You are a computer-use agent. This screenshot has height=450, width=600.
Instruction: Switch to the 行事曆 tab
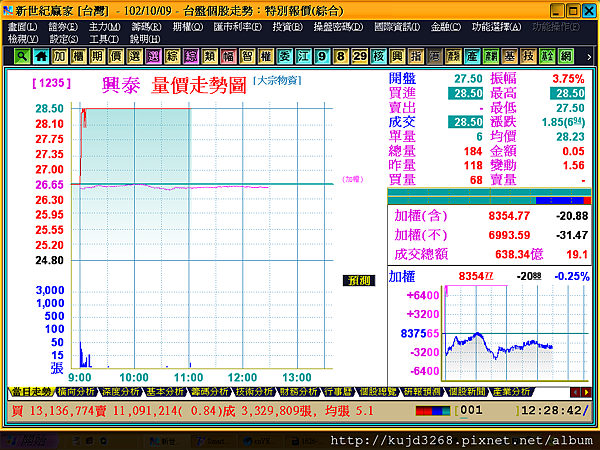click(x=338, y=391)
